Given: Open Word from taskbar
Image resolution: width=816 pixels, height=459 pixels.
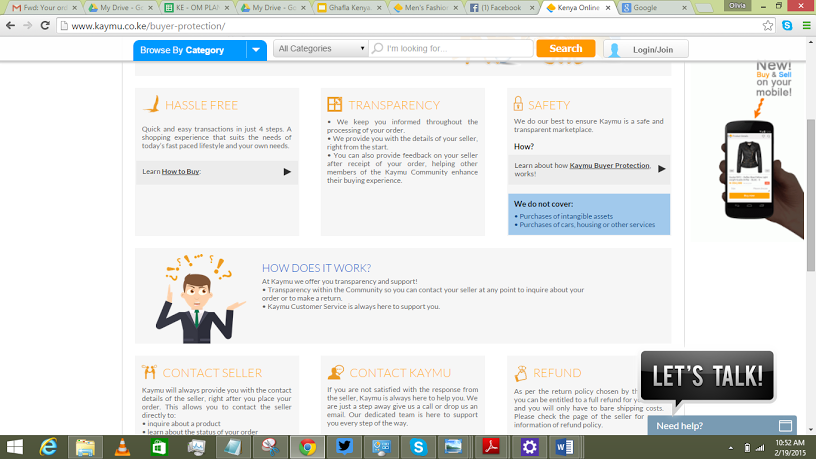Looking at the screenshot, I should click(x=565, y=447).
